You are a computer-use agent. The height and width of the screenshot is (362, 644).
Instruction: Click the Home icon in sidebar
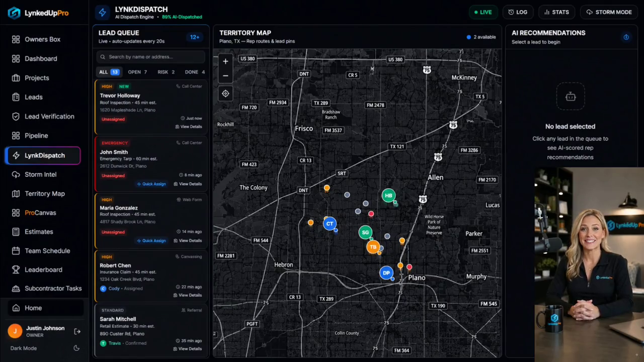(x=16, y=308)
